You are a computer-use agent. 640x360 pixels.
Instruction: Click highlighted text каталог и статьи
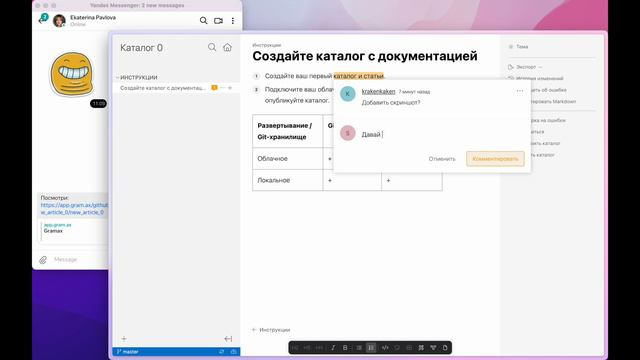[x=358, y=76]
